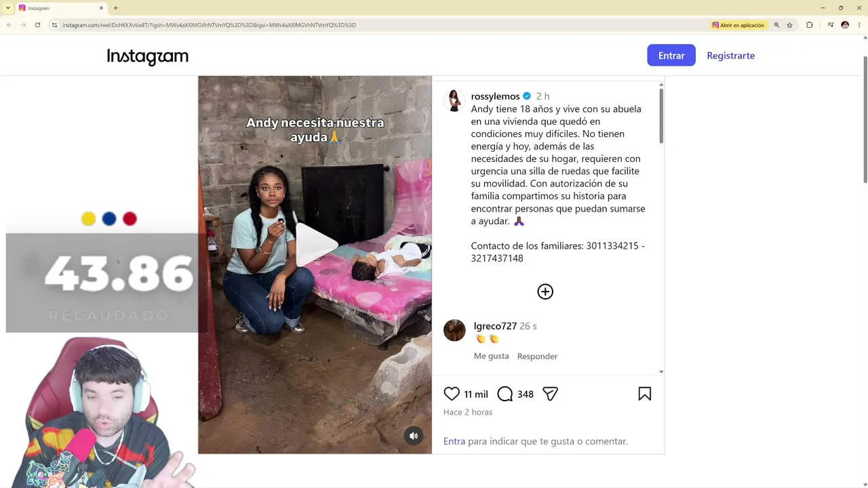Click Entra link to comment
The width and height of the screenshot is (868, 488).
click(x=454, y=441)
